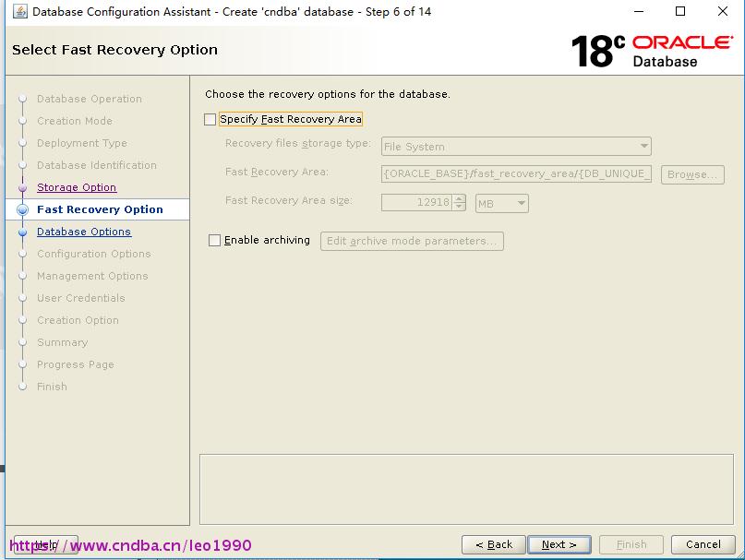Click the Fast Recovery Area path field
The image size is (745, 560).
(x=516, y=173)
